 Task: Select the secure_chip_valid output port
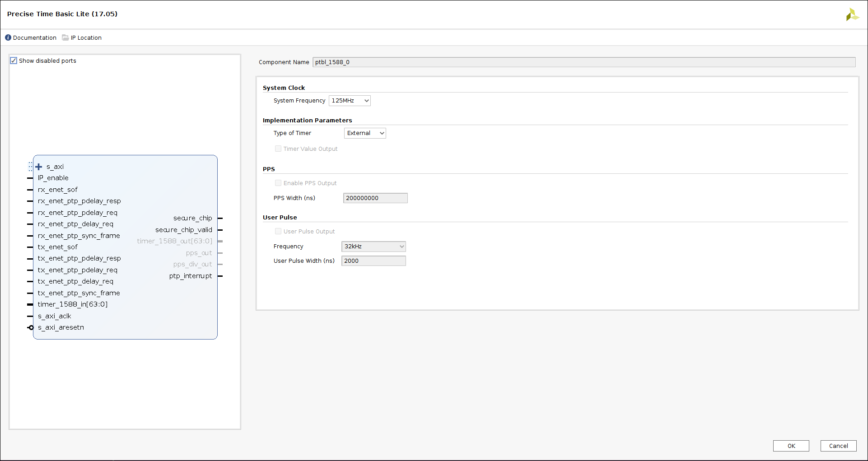(184, 230)
